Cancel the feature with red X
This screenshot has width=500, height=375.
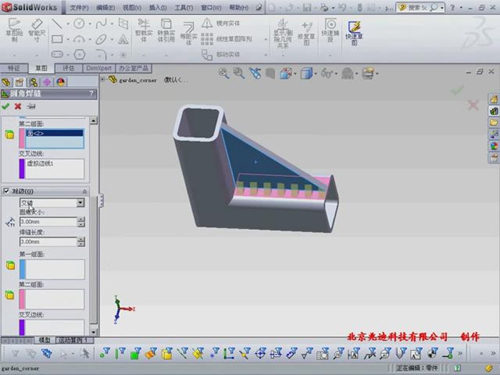18,106
